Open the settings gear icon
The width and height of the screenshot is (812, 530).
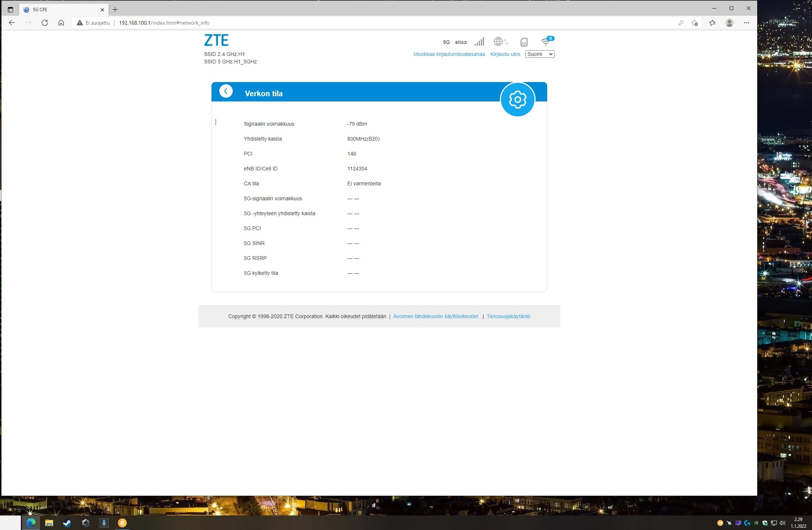pos(517,100)
